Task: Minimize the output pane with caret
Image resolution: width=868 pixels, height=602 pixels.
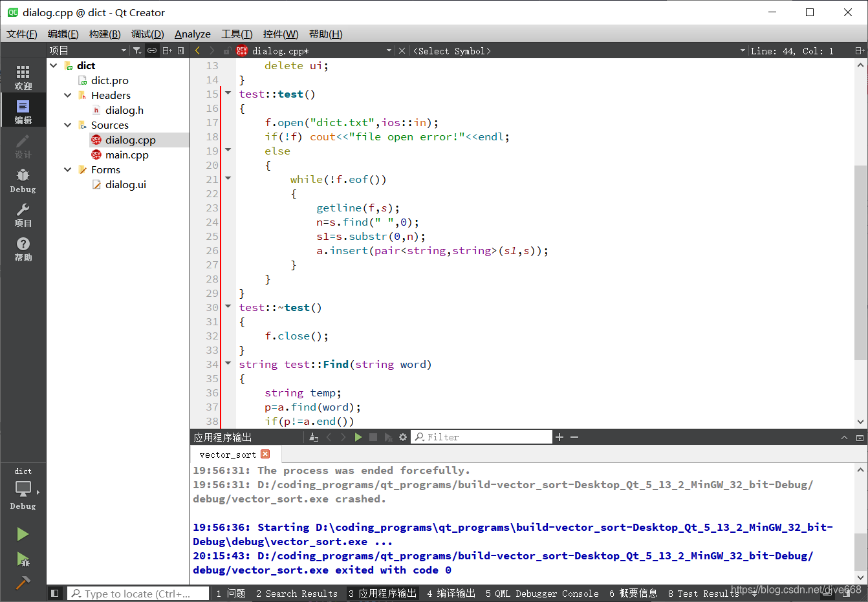Action: 844,438
